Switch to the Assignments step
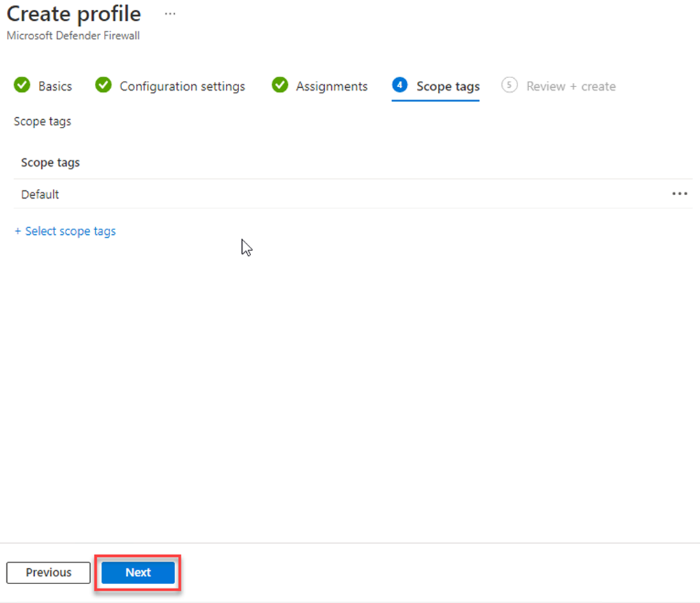The width and height of the screenshot is (700, 603). coord(319,86)
